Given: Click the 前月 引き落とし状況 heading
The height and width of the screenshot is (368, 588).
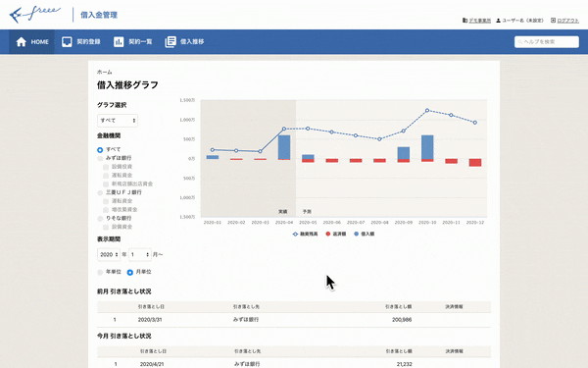Looking at the screenshot, I should click(124, 291).
